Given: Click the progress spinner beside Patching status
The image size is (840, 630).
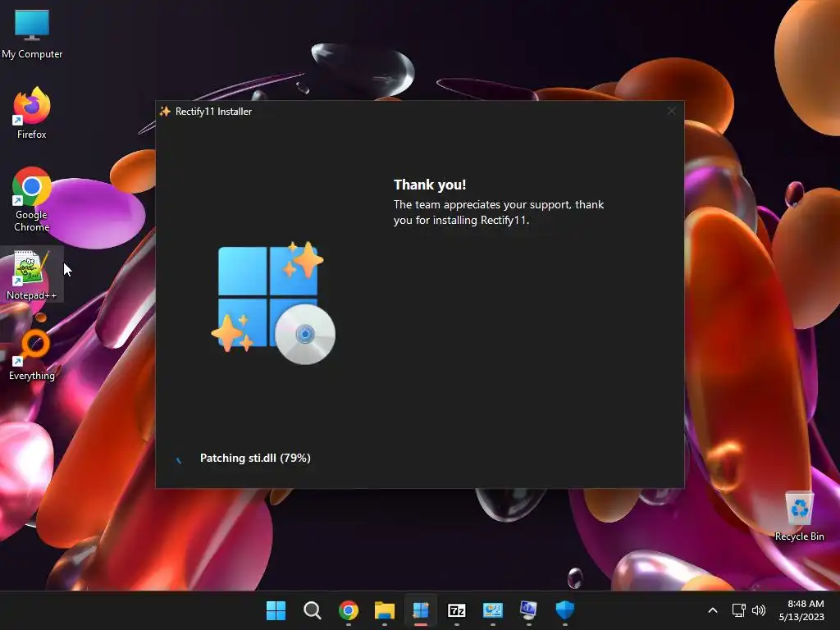Looking at the screenshot, I should tap(179, 459).
